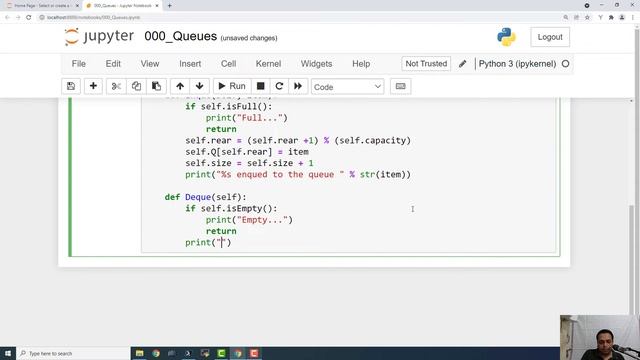Run the current cell

232,86
